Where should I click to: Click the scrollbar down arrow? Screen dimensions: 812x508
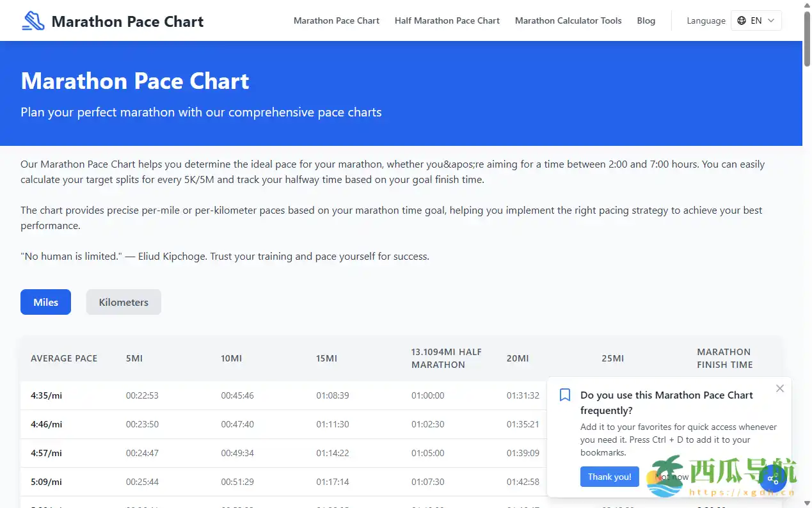[x=807, y=503]
